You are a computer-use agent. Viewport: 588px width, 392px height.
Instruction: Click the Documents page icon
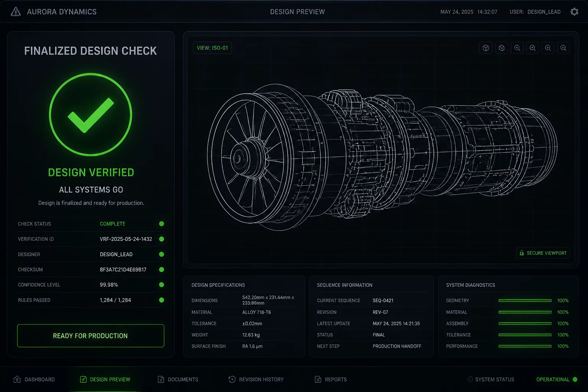coord(161,379)
